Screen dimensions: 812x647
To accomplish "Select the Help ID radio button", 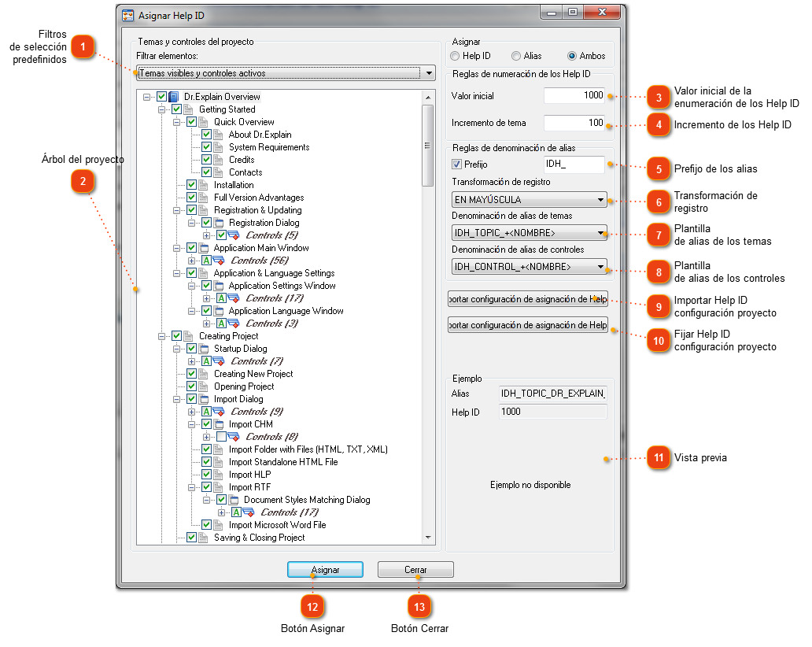I will pyautogui.click(x=455, y=56).
